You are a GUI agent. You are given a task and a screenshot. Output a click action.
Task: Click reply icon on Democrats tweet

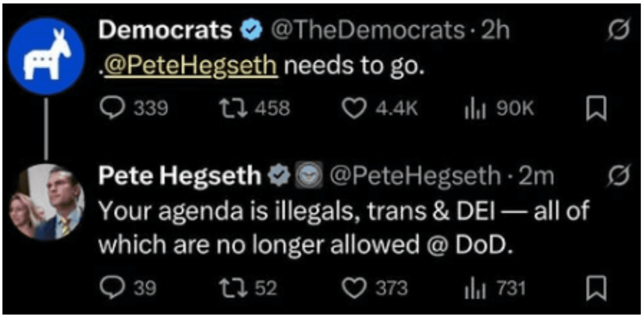click(112, 108)
